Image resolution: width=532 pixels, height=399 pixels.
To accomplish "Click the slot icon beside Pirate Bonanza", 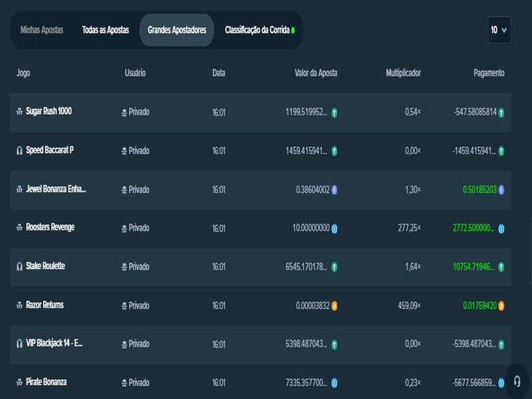I will pyautogui.click(x=19, y=382).
